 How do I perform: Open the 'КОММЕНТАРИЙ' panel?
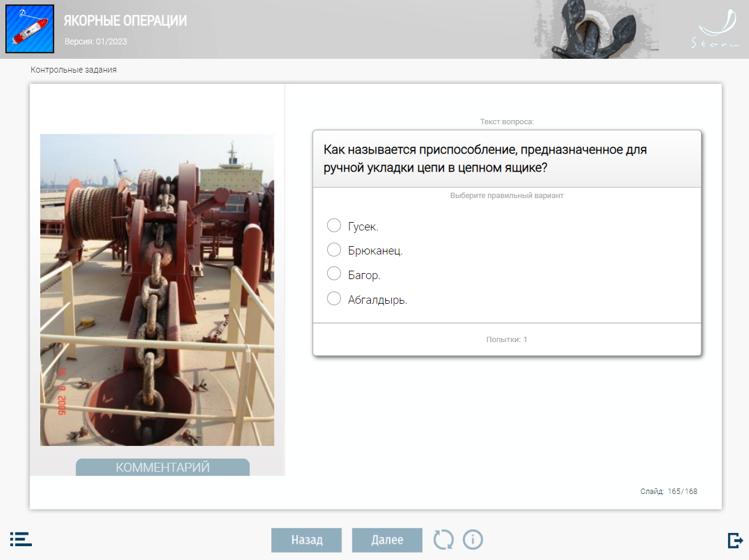point(163,467)
